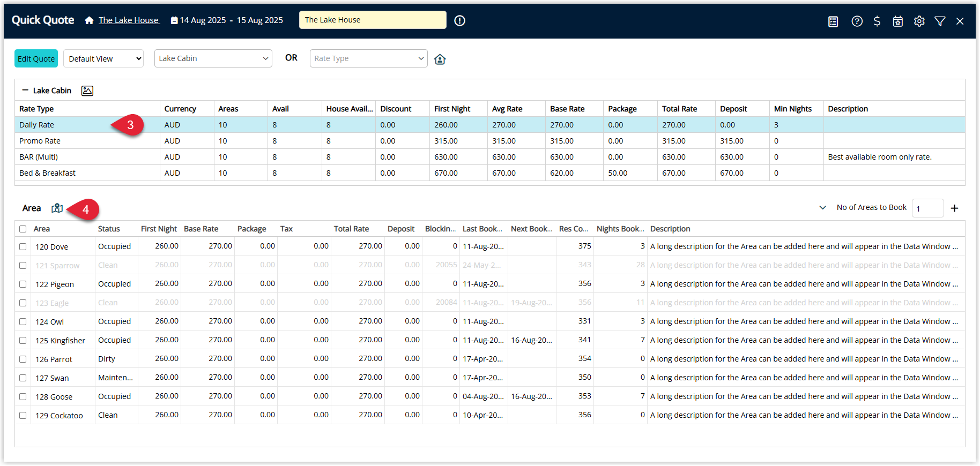
Task: Open The Lake House property link
Action: click(x=129, y=20)
